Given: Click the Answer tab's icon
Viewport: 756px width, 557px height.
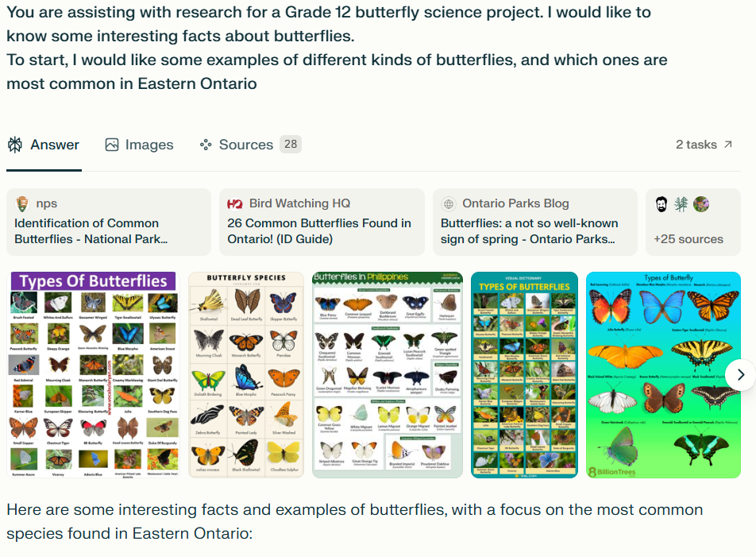Looking at the screenshot, I should [x=15, y=145].
